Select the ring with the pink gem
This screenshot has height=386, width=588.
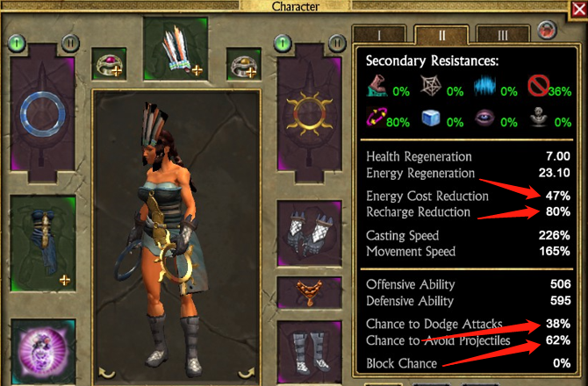pos(109,64)
